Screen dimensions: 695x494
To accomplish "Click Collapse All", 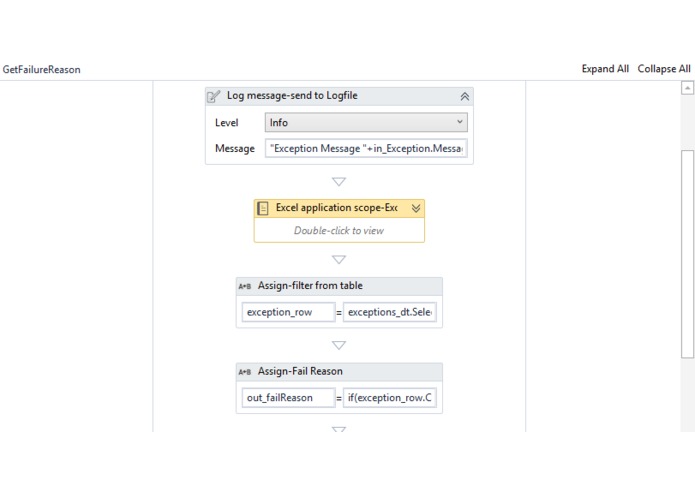I will pos(664,69).
